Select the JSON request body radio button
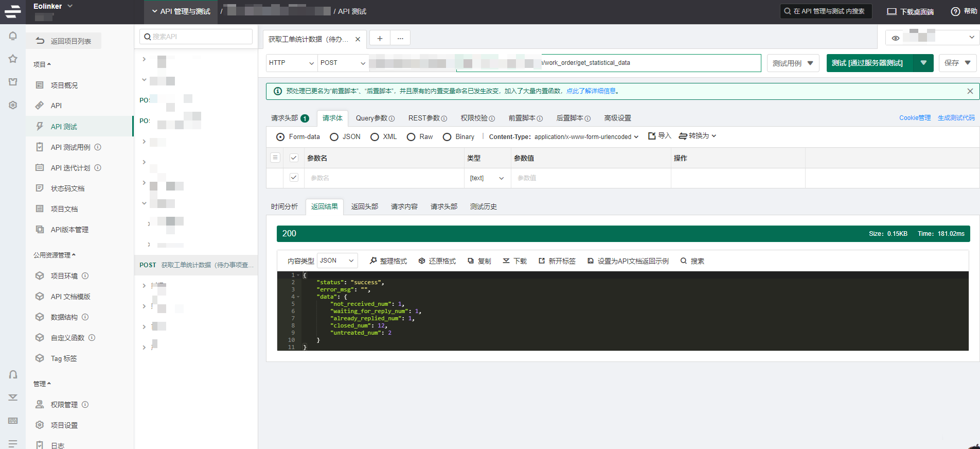Image resolution: width=980 pixels, height=449 pixels. coord(334,137)
